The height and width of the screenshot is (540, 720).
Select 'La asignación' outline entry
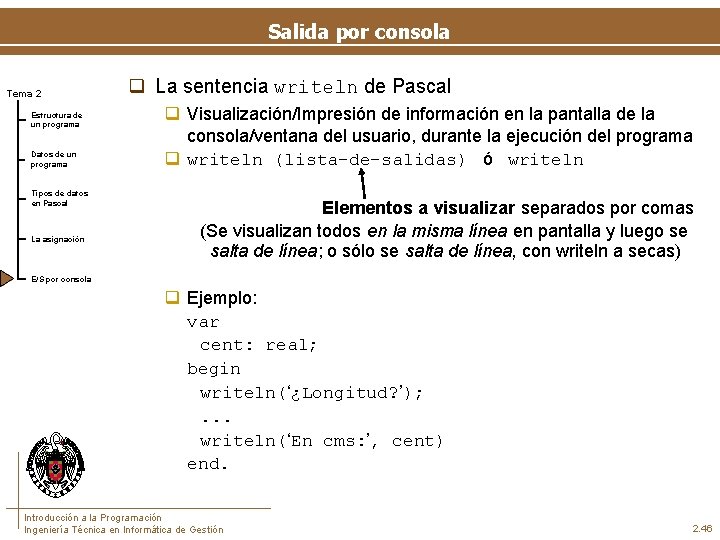tap(58, 239)
